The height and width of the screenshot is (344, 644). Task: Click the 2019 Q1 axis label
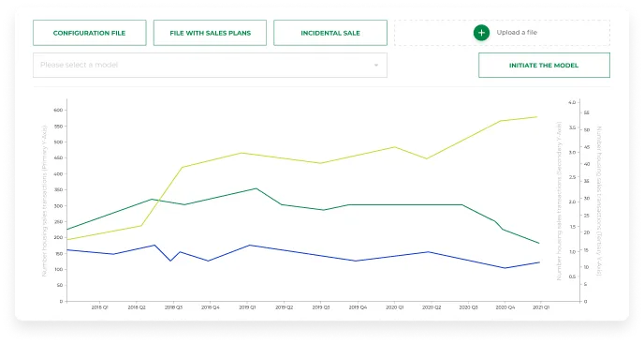247,307
